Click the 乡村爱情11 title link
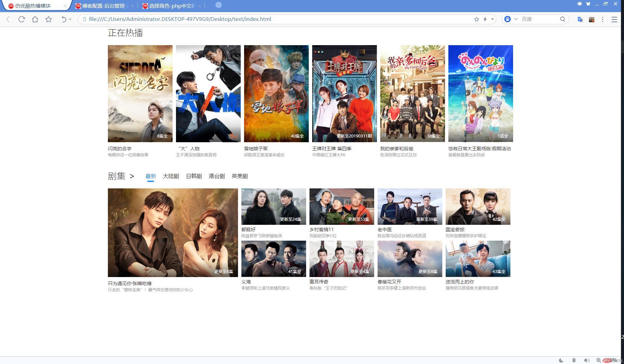This screenshot has width=624, height=364. (322, 230)
